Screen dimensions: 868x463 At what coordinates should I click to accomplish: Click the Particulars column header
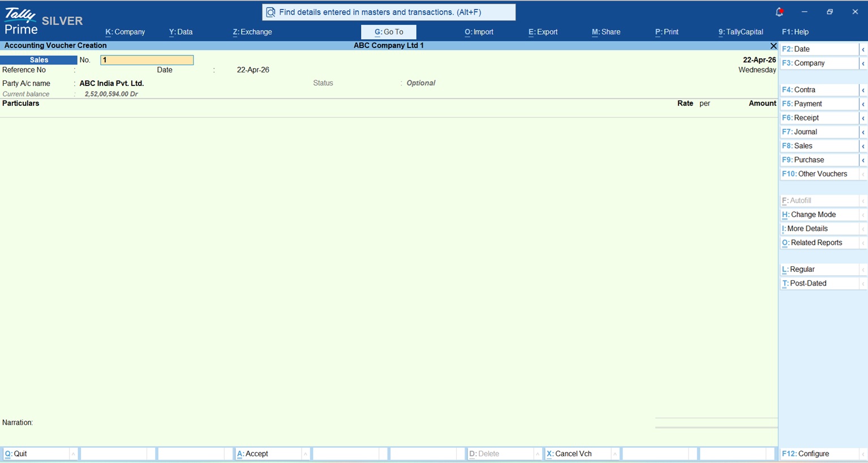[21, 103]
